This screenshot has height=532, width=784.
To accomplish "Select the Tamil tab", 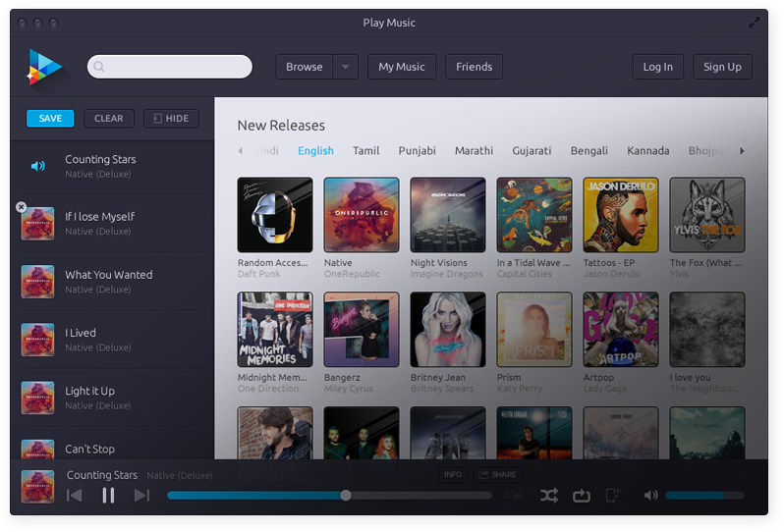I will [x=366, y=151].
